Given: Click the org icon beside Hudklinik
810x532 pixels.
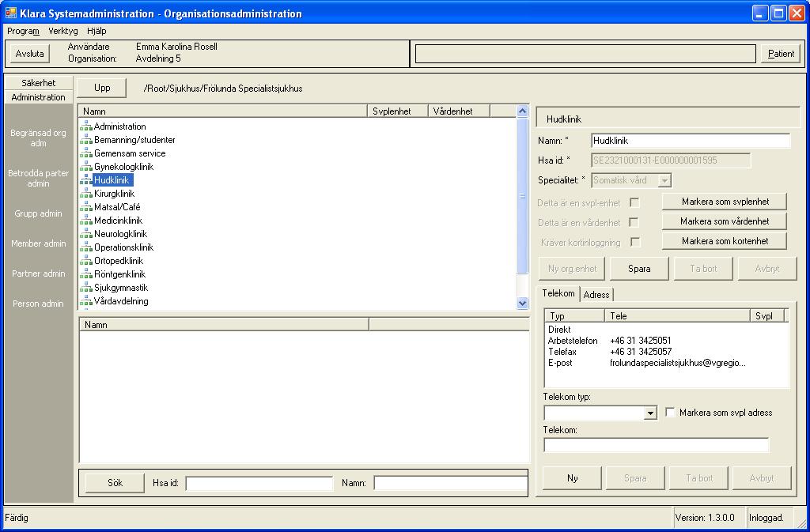Looking at the screenshot, I should [85, 179].
